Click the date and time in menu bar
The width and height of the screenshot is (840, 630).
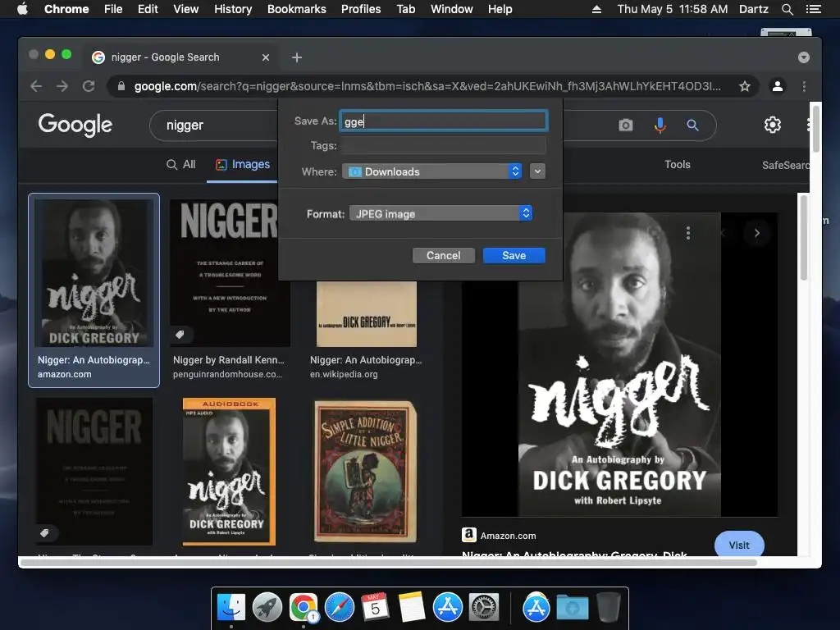point(673,9)
